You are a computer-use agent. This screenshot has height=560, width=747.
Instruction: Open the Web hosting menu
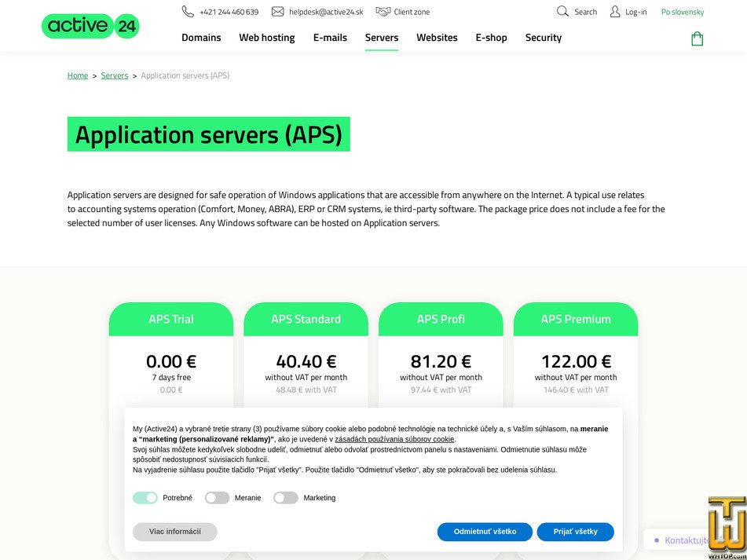pyautogui.click(x=267, y=38)
